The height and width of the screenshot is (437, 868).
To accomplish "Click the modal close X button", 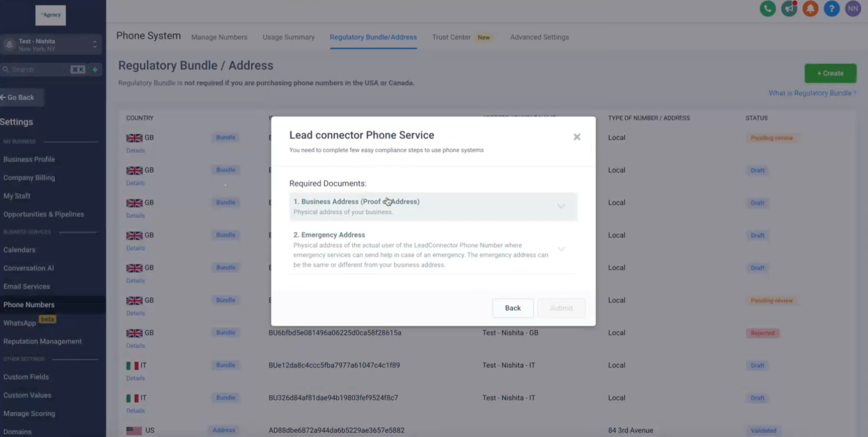I will (x=577, y=136).
